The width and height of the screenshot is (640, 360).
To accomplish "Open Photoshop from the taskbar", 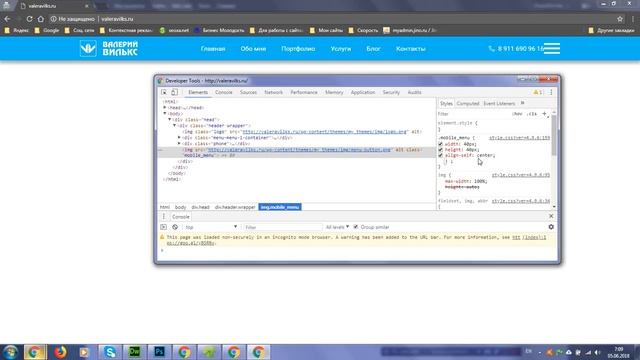I will coord(160,352).
